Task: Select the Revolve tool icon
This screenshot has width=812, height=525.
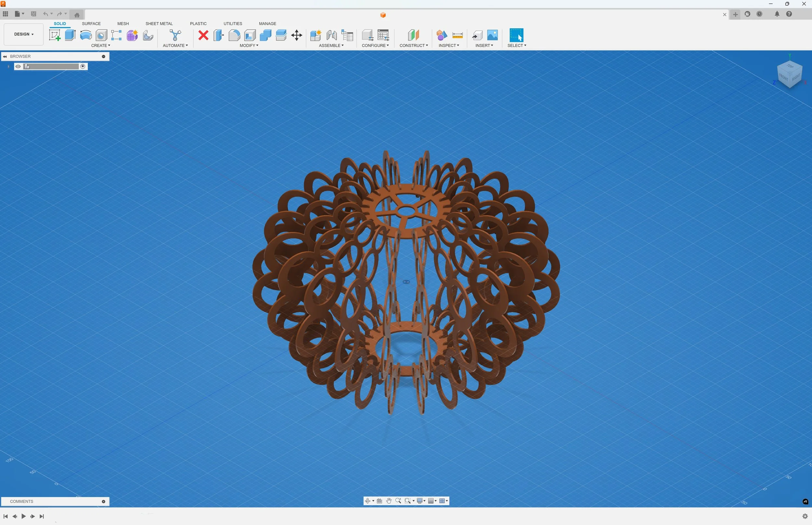Action: click(85, 35)
